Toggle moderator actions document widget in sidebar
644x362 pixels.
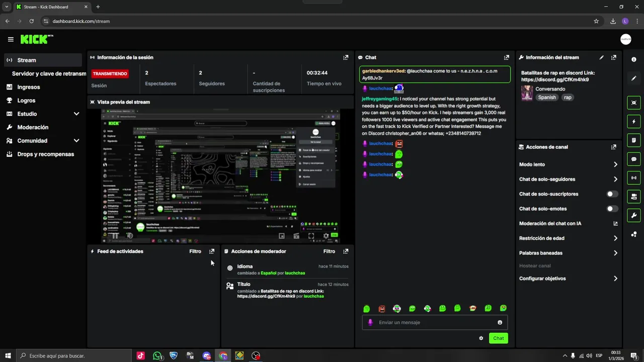point(634,140)
